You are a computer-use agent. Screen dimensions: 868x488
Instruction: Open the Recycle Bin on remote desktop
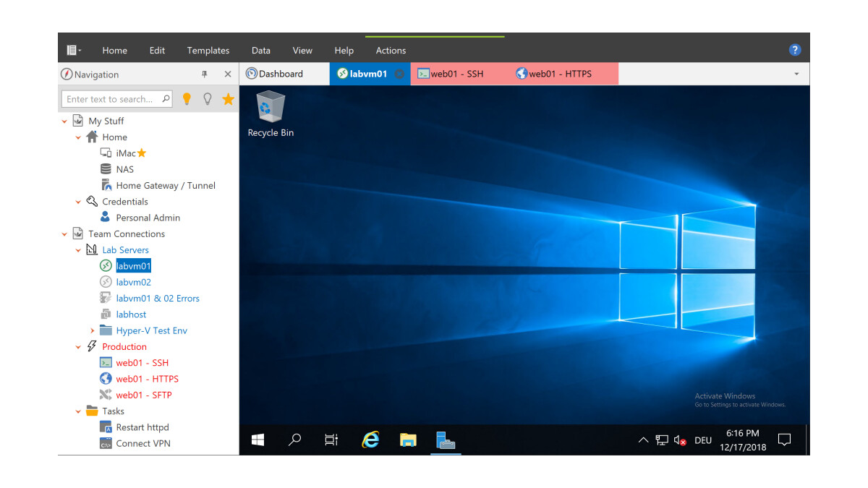click(x=271, y=114)
